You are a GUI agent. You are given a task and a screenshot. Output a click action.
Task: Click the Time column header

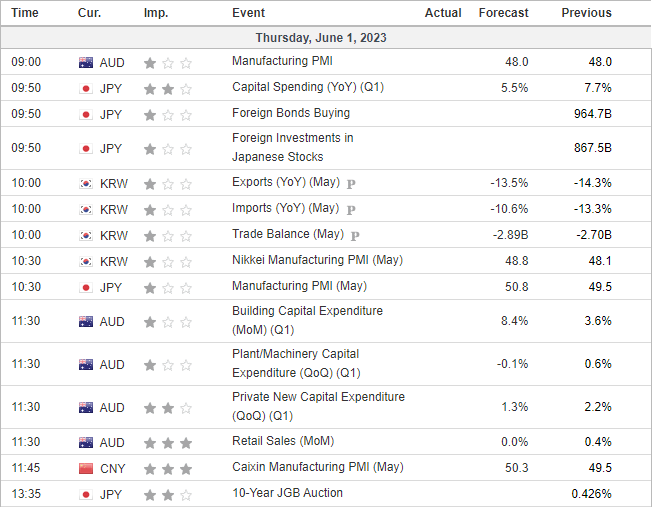coord(25,13)
